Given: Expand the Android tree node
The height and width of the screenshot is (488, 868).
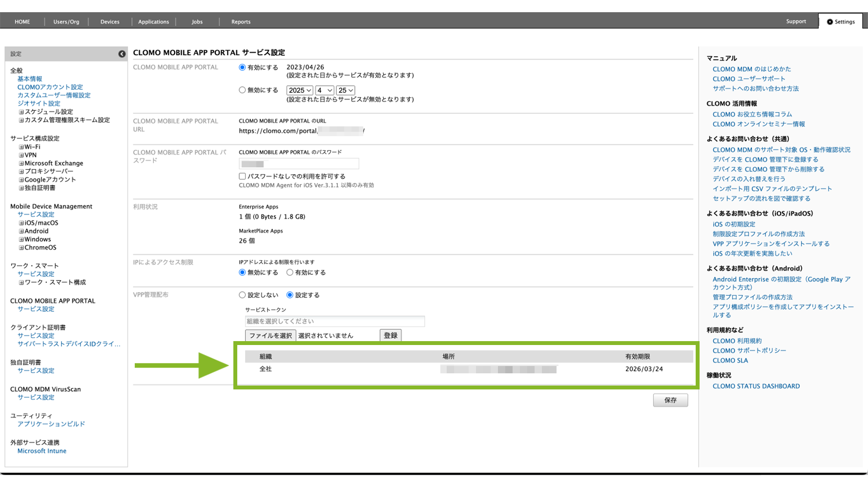Looking at the screenshot, I should 21,231.
